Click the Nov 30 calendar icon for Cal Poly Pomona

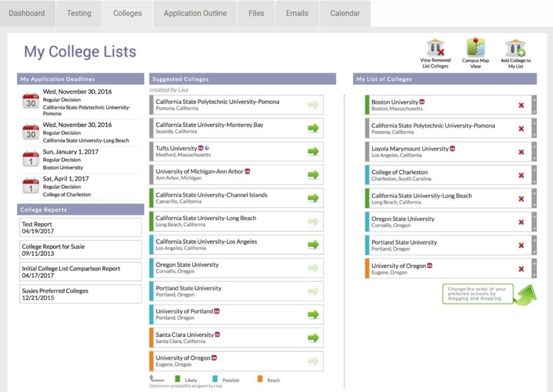(31, 101)
